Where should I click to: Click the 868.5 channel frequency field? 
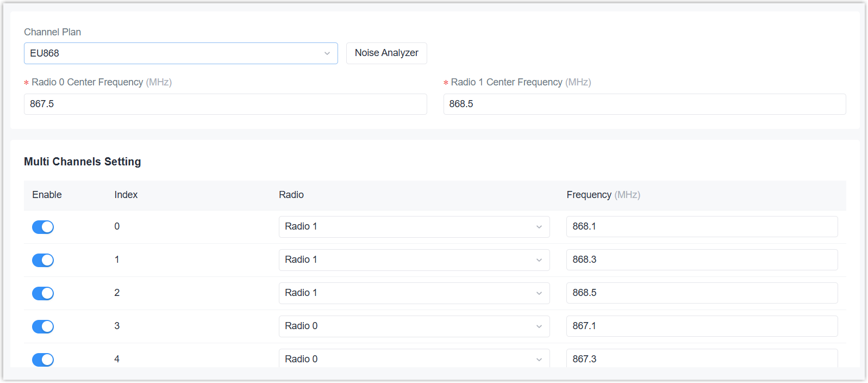(701, 293)
